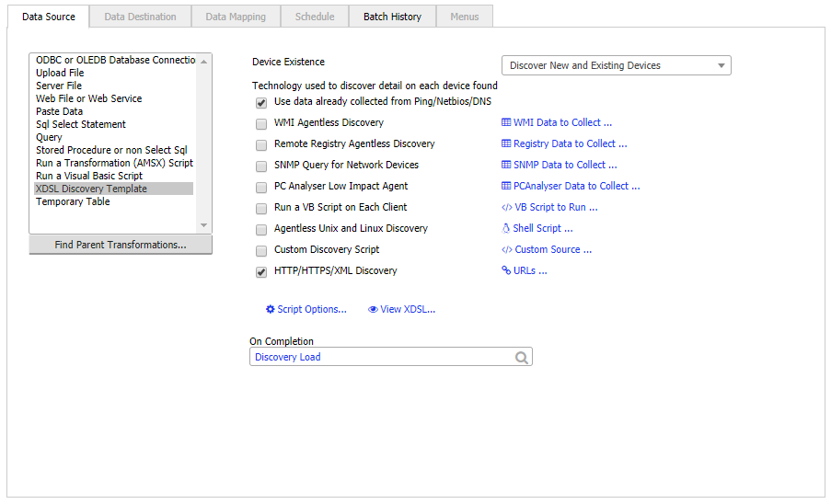Tick SNMP Query for Network Devices

261,166
